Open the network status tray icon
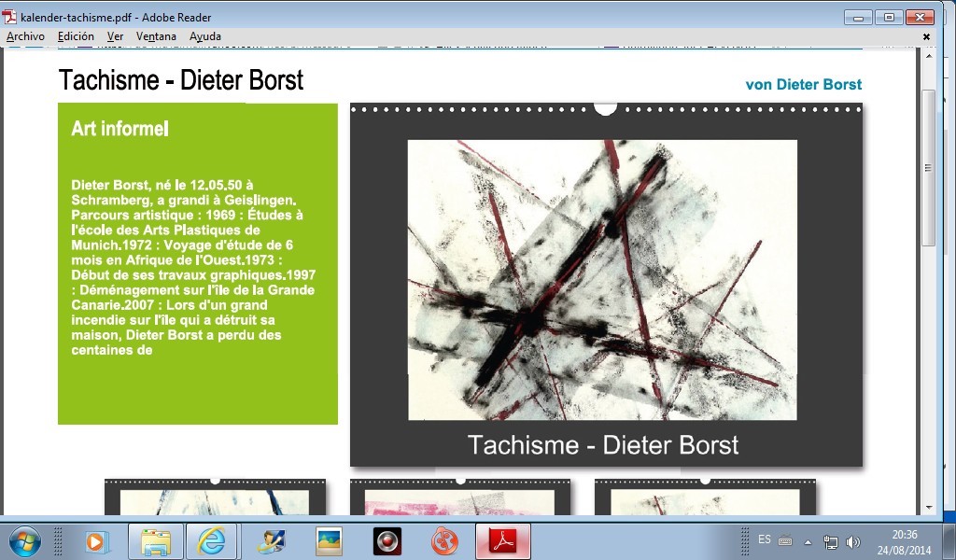The image size is (956, 560). coord(830,541)
